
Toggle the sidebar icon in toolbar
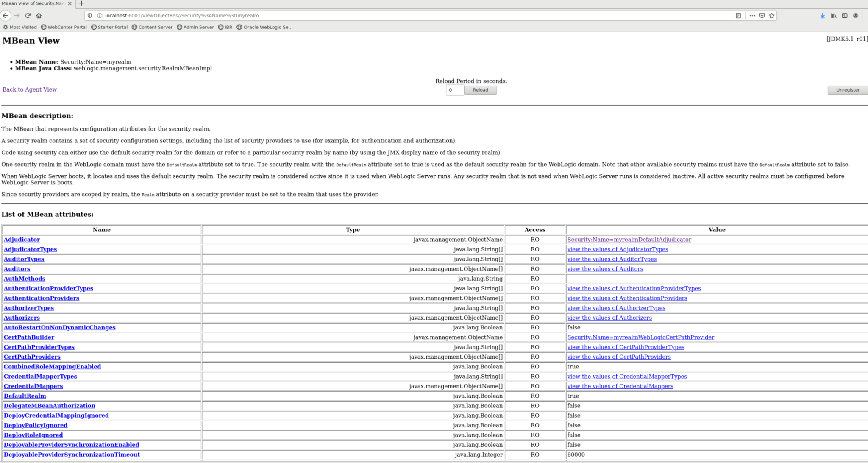845,16
